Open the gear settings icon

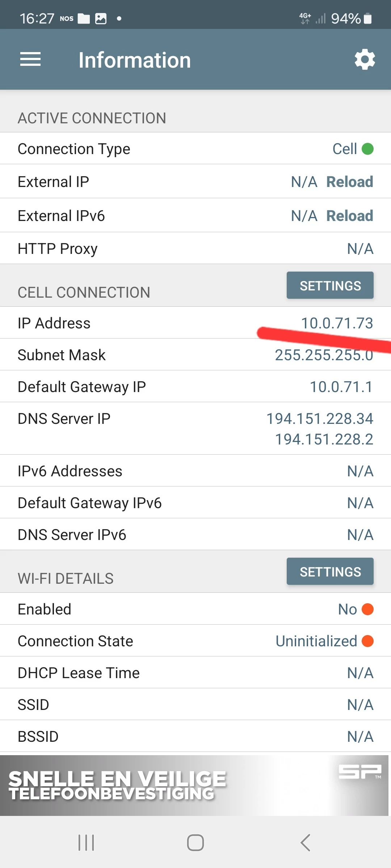tap(365, 59)
